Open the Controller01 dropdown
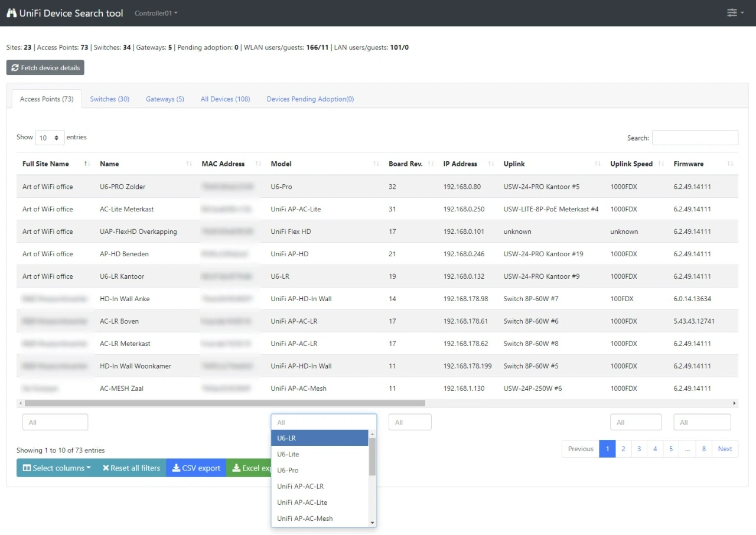 coord(155,12)
